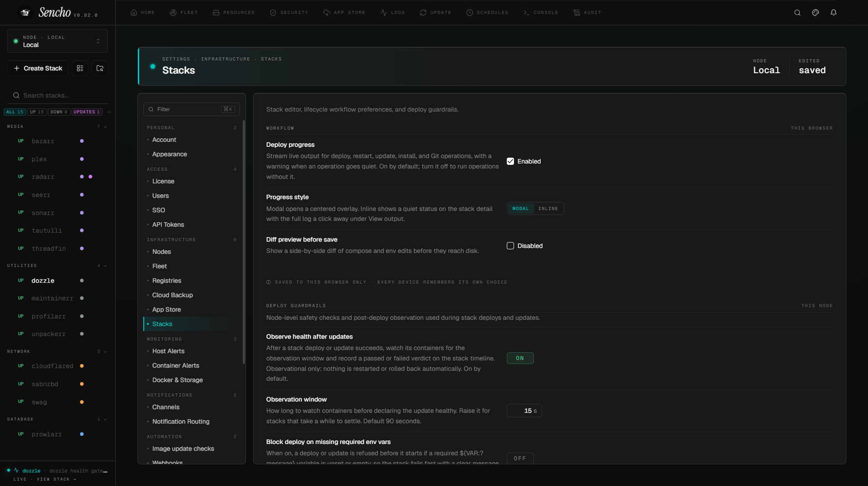Click the filter magnifier icon in settings
The image size is (868, 486).
(x=151, y=109)
